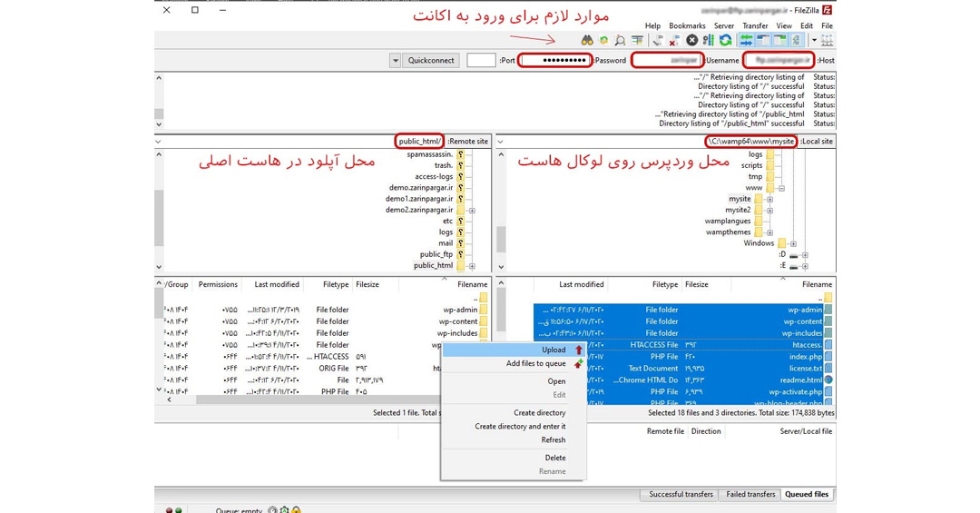Screen dimensions: 980x513
Task: Choose Create directory in context menu
Action: coord(514,413)
